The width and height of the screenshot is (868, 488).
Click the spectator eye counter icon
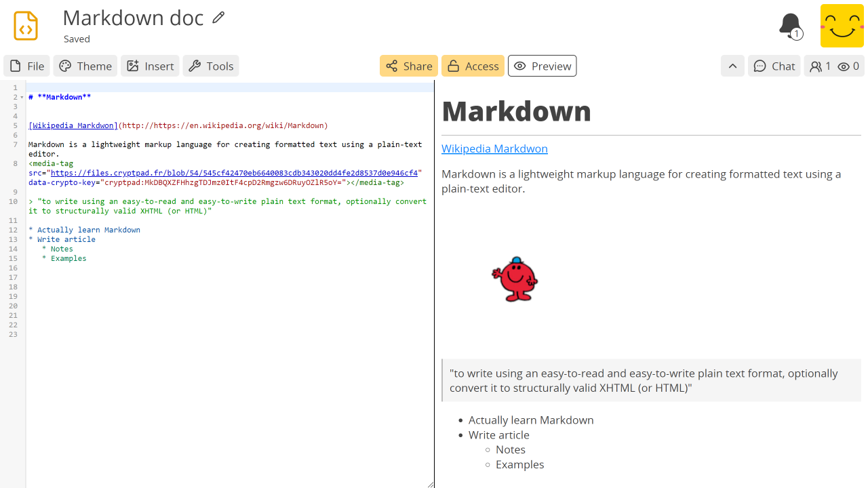pyautogui.click(x=845, y=66)
